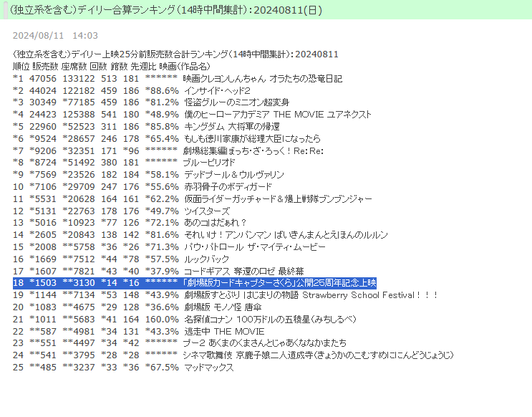This screenshot has height=417, width=532.
Task: Select the row for キングダム 大将軍の帰還
Action: coord(146,127)
